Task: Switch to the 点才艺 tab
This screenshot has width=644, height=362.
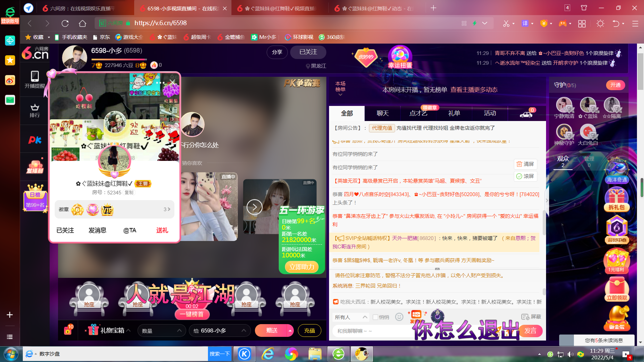Action: (418, 113)
